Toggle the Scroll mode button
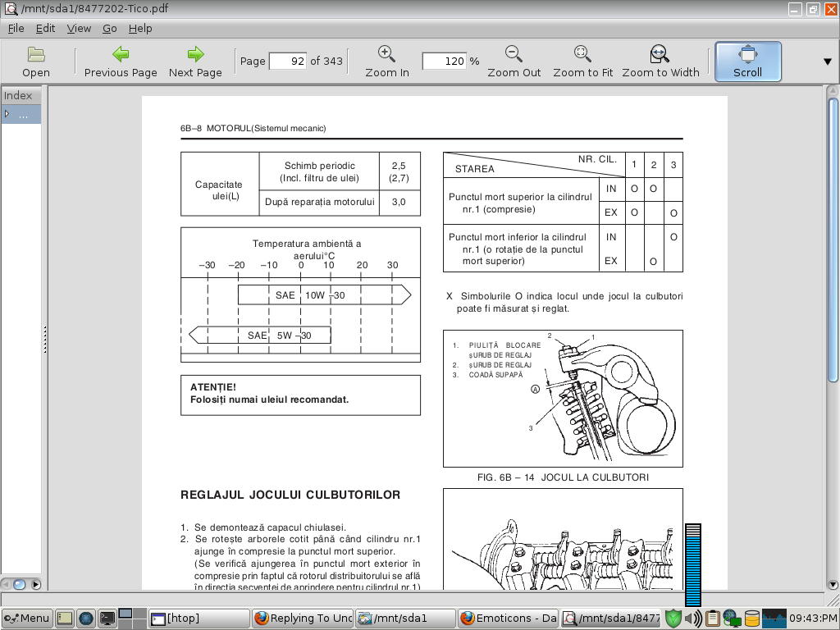Image resolution: width=840 pixels, height=630 pixels. click(x=748, y=62)
